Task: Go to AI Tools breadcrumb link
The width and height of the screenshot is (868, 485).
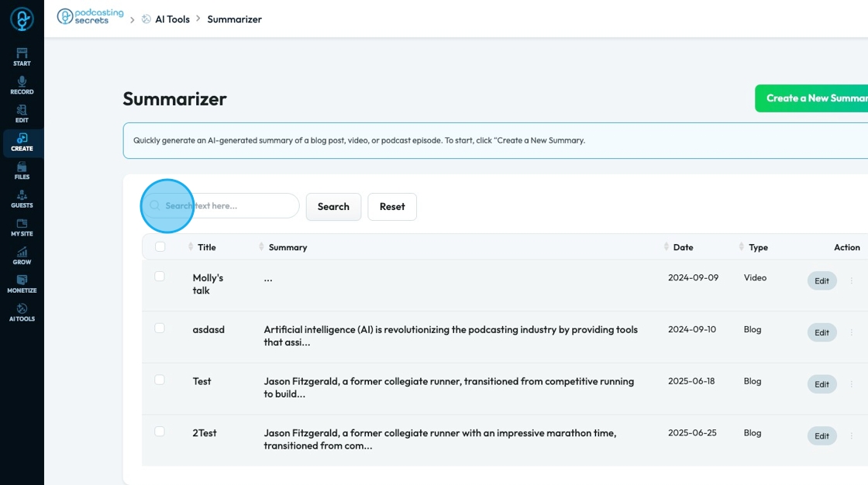Action: pos(171,19)
